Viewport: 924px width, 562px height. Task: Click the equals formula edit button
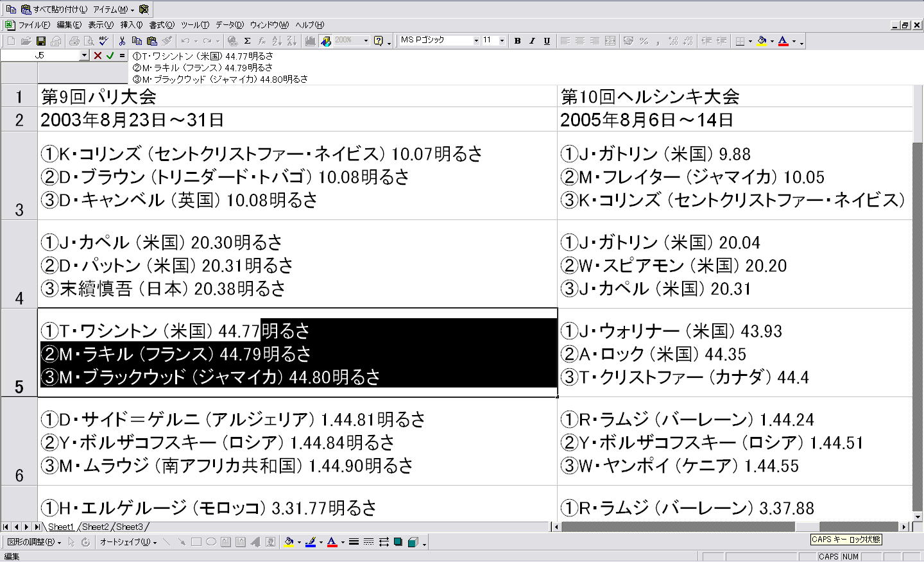pyautogui.click(x=123, y=56)
